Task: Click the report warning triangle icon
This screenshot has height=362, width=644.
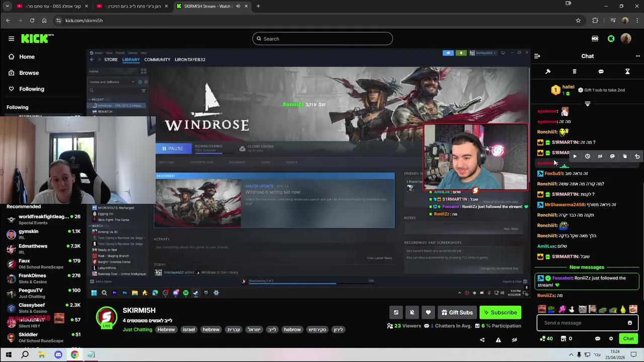Action: (x=498, y=340)
